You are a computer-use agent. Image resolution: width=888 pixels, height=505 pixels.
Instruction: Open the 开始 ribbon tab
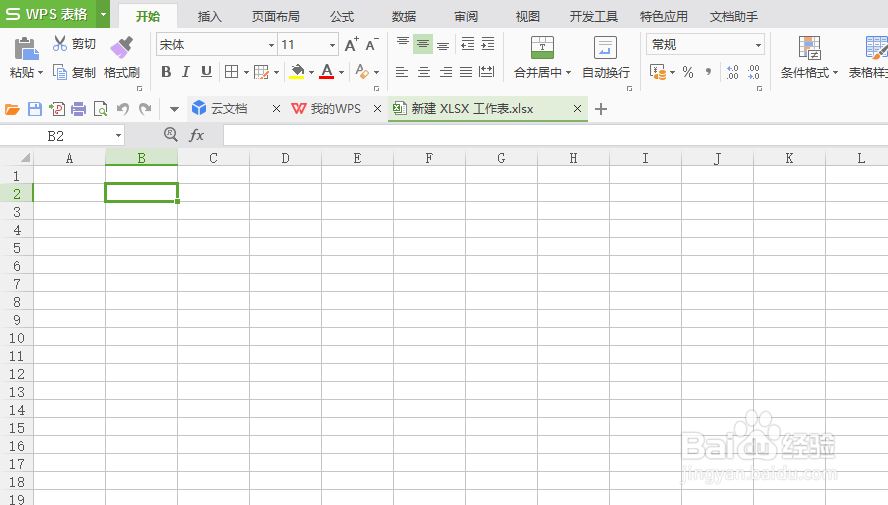point(148,16)
